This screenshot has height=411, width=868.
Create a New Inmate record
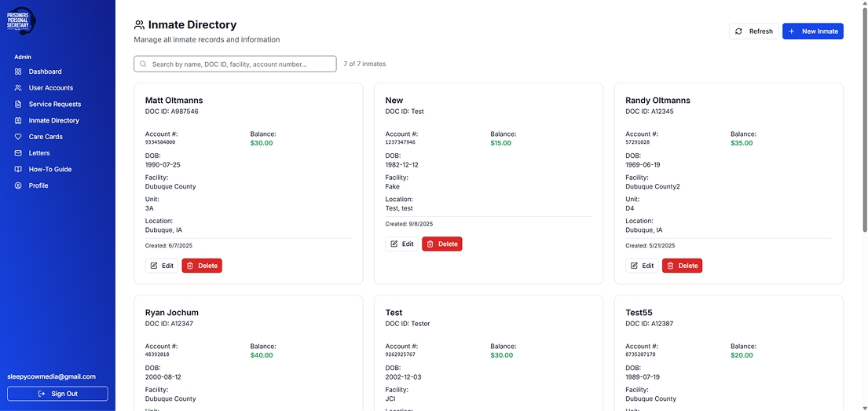coord(812,31)
